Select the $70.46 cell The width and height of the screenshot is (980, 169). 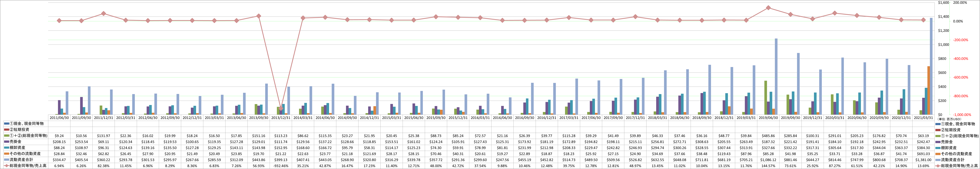(436, 154)
